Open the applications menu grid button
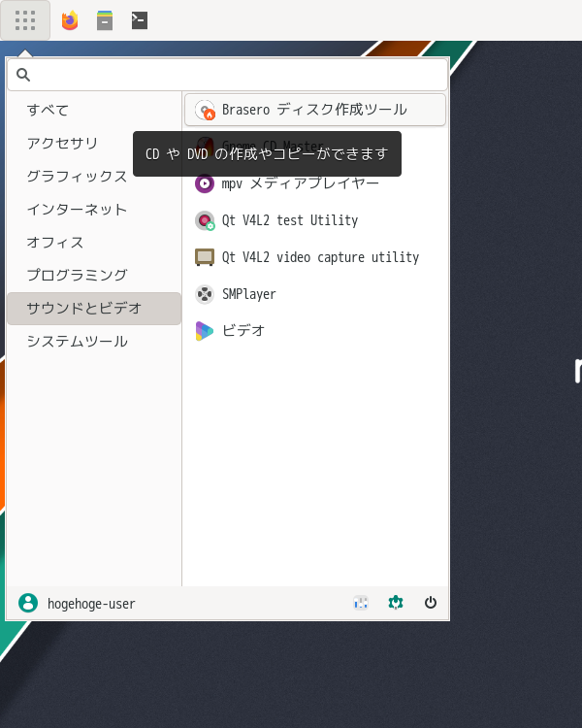 point(25,20)
